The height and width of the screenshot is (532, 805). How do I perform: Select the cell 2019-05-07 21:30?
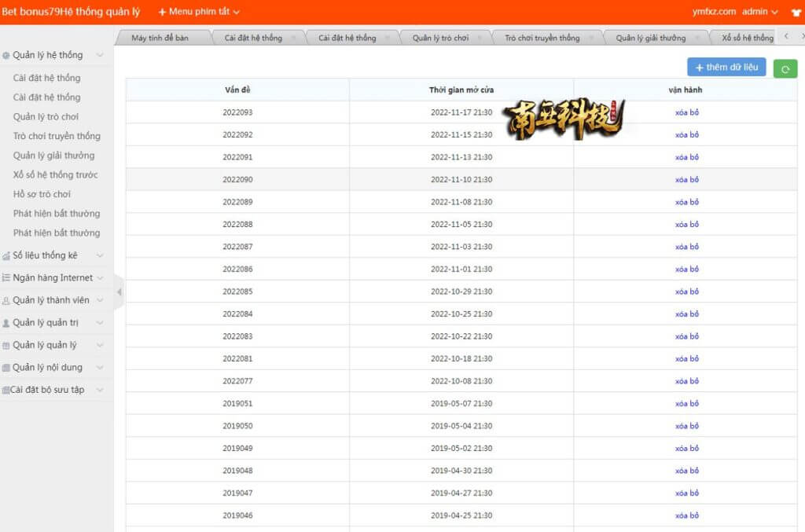[461, 404]
